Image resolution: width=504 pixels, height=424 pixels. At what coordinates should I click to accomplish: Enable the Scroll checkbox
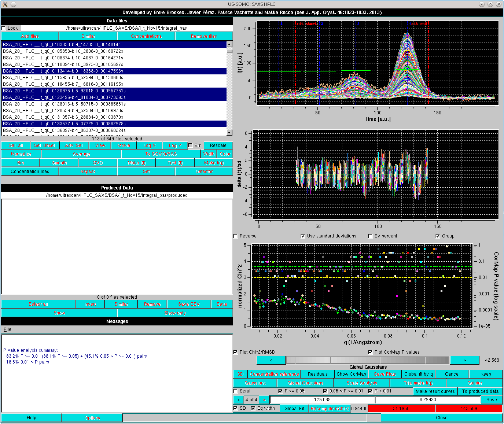pos(236,391)
